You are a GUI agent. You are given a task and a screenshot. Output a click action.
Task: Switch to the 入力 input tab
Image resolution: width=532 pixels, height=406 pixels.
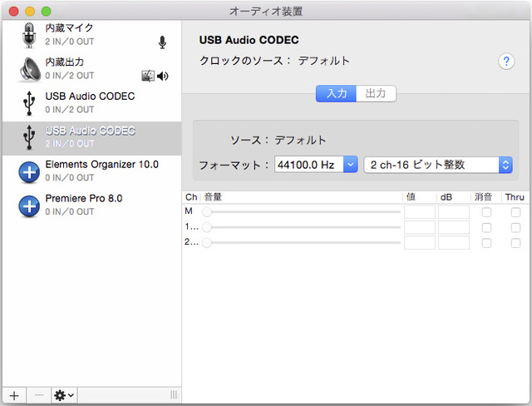(x=336, y=94)
